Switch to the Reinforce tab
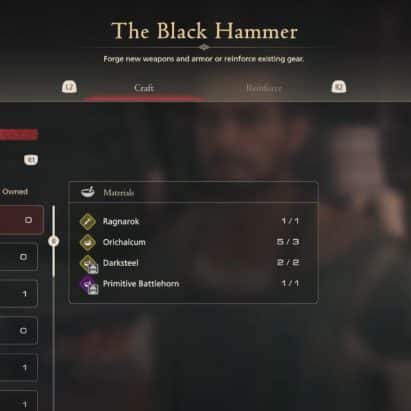 [263, 88]
